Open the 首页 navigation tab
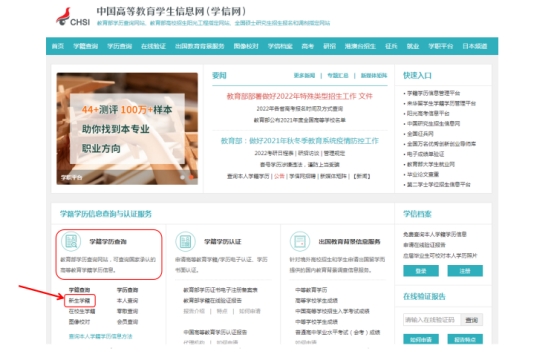This screenshot has width=554, height=360. [58, 46]
